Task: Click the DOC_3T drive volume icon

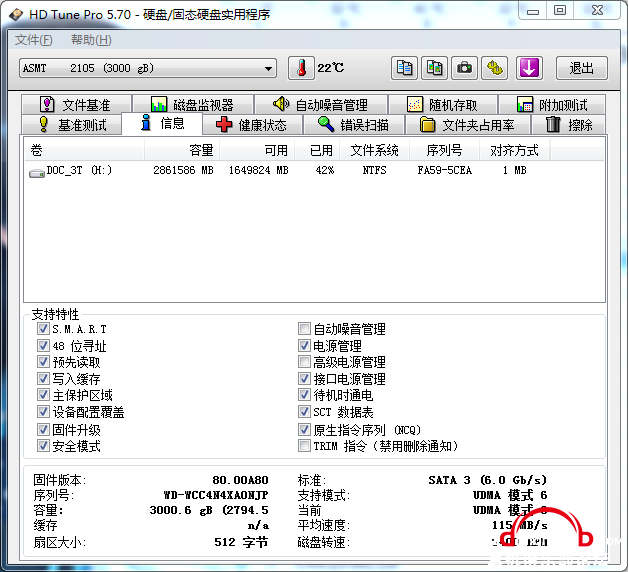Action: 36,173
